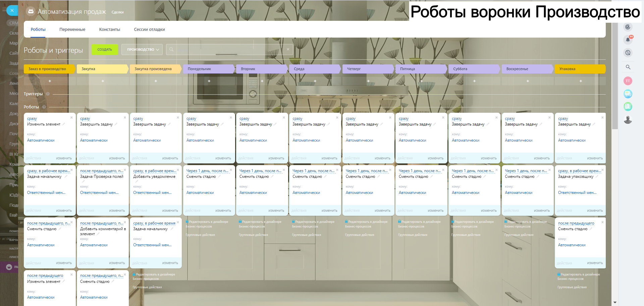Open the Переменные tab
The width and height of the screenshot is (644, 306).
tap(72, 30)
